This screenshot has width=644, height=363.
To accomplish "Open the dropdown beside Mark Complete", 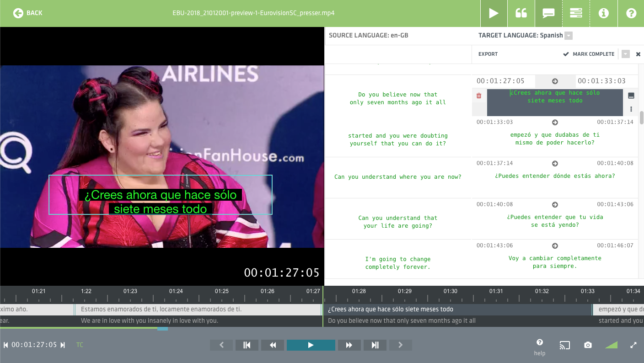I will pos(625,53).
